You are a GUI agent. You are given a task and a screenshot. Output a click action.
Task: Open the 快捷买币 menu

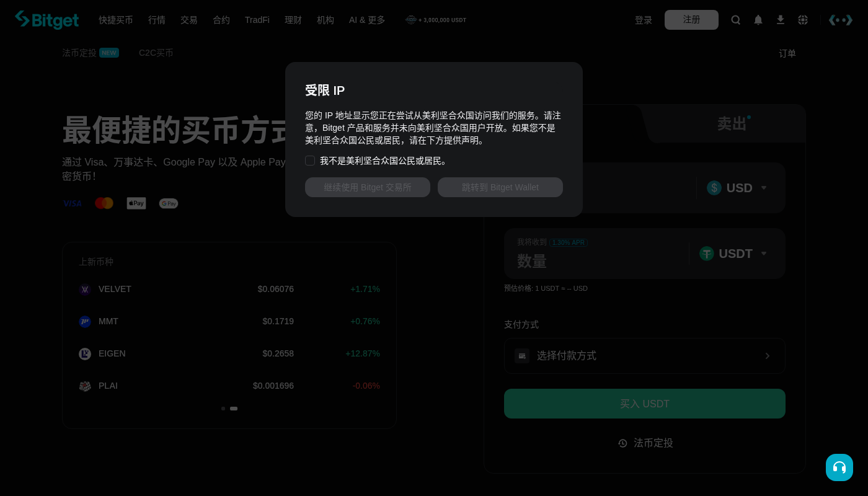tap(116, 20)
